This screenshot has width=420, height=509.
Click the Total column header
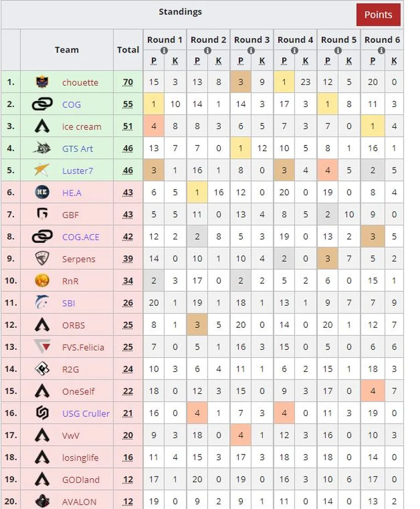(x=128, y=50)
